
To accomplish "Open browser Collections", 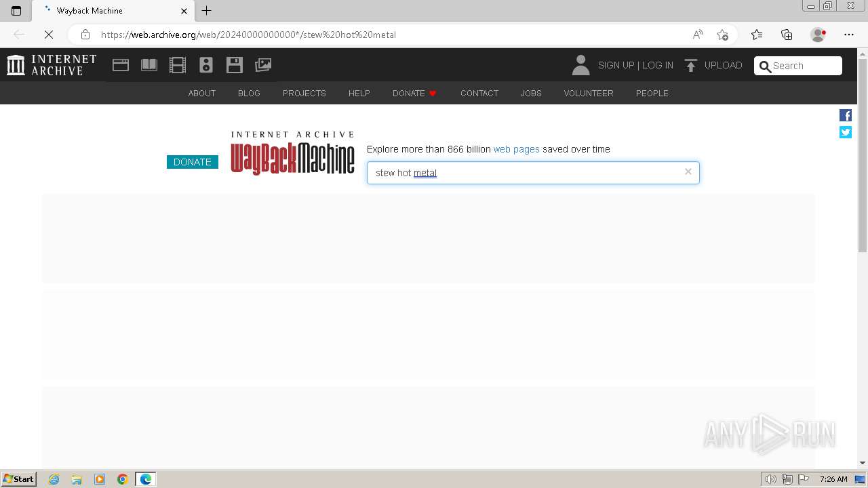I will (787, 35).
